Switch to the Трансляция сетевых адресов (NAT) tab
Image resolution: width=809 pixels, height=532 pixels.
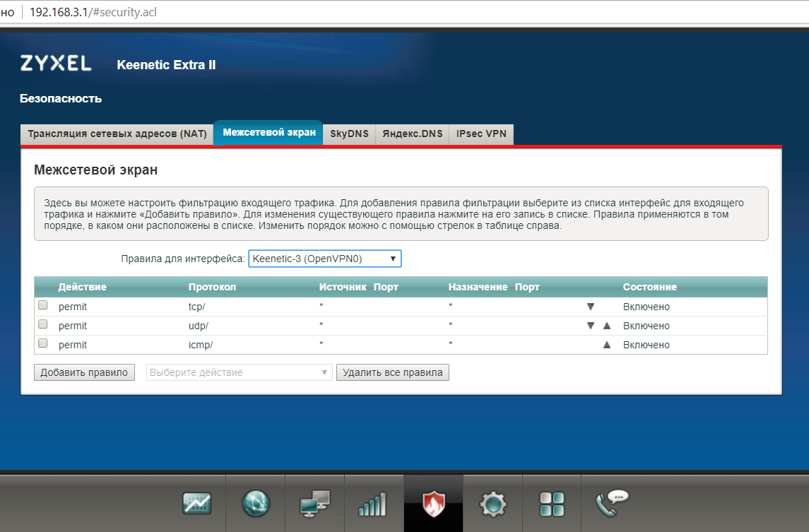tap(117, 134)
